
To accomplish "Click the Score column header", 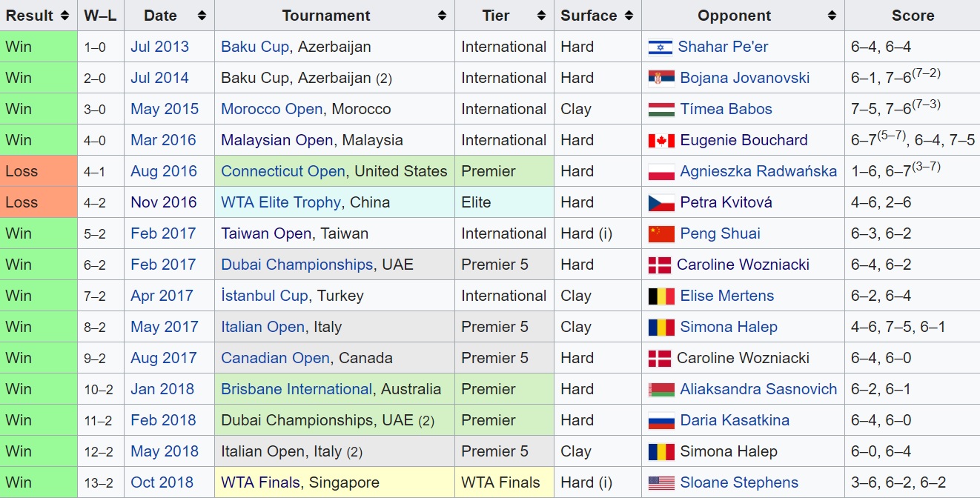I will [913, 16].
